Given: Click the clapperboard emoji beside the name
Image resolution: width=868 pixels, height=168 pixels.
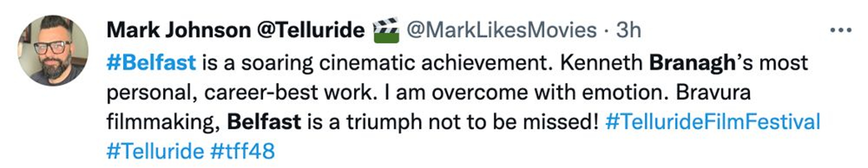Looking at the screenshot, I should 386,30.
